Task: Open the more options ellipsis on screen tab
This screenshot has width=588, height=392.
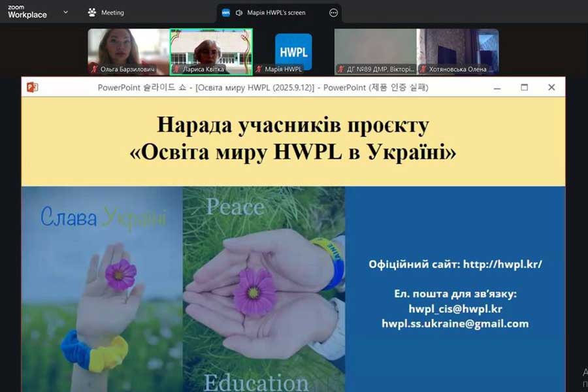Action: click(333, 13)
